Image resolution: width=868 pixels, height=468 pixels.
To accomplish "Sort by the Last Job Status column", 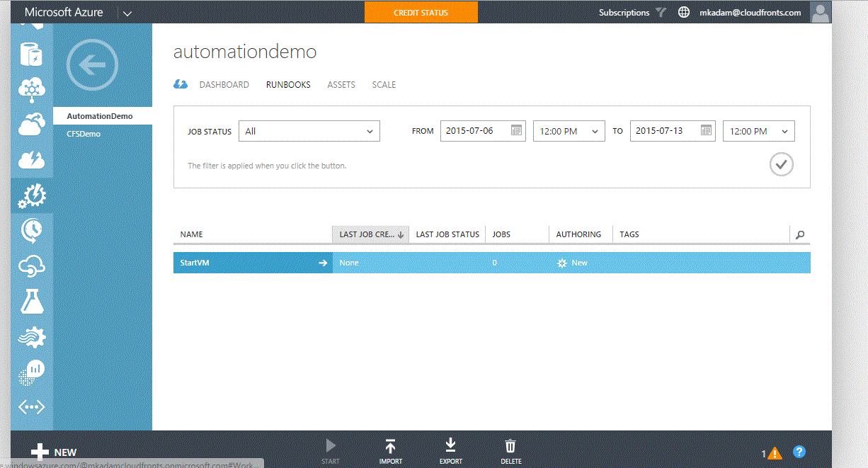I will (447, 234).
